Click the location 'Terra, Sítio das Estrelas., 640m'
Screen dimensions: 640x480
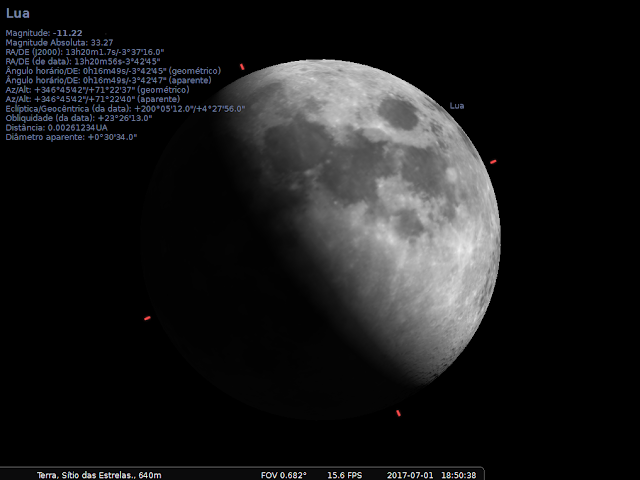click(x=99, y=475)
